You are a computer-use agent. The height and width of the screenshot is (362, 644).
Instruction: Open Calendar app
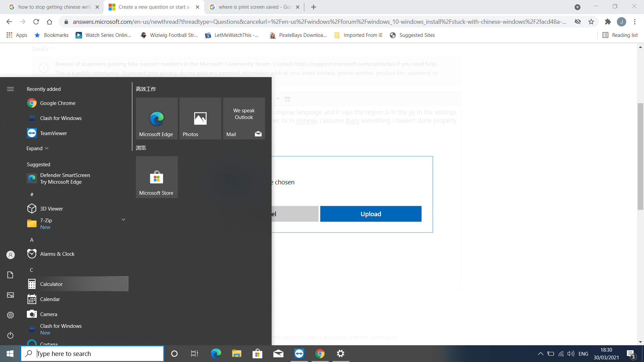77,299
